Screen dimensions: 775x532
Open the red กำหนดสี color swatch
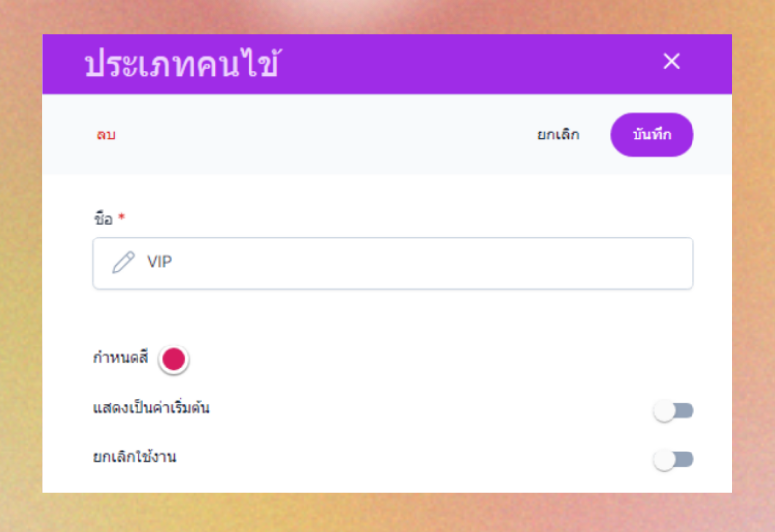click(x=174, y=359)
